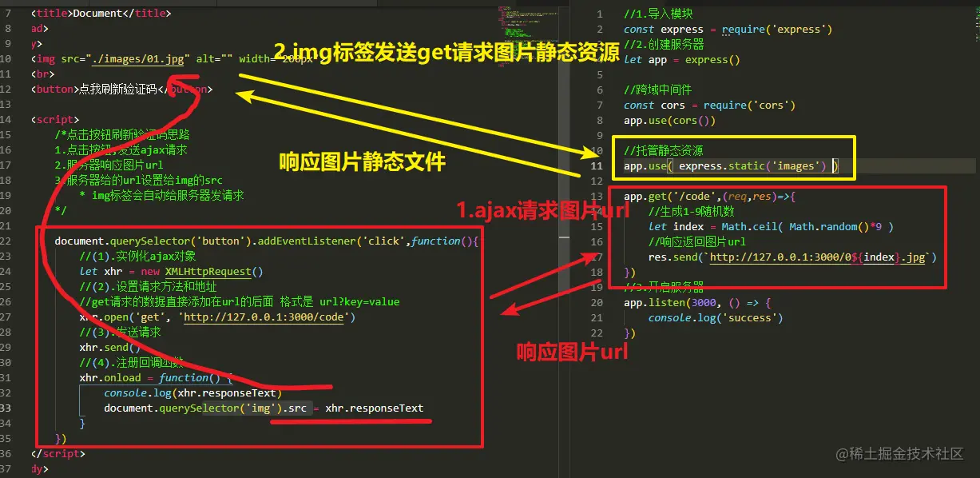Click comment //响应返回图片url
This screenshot has height=478, width=980.
pyautogui.click(x=697, y=241)
